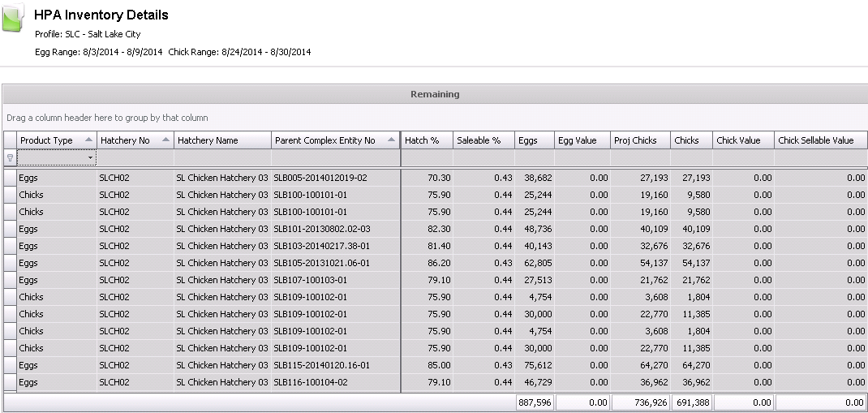The image size is (868, 413).
Task: Click the Chick Sellable Value column header
Action: click(820, 140)
